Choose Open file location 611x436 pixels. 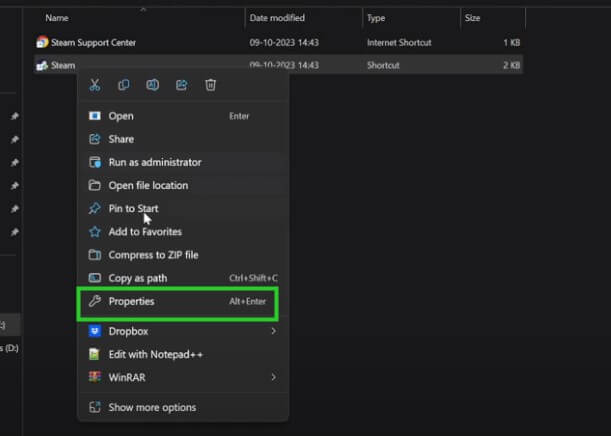tap(148, 185)
